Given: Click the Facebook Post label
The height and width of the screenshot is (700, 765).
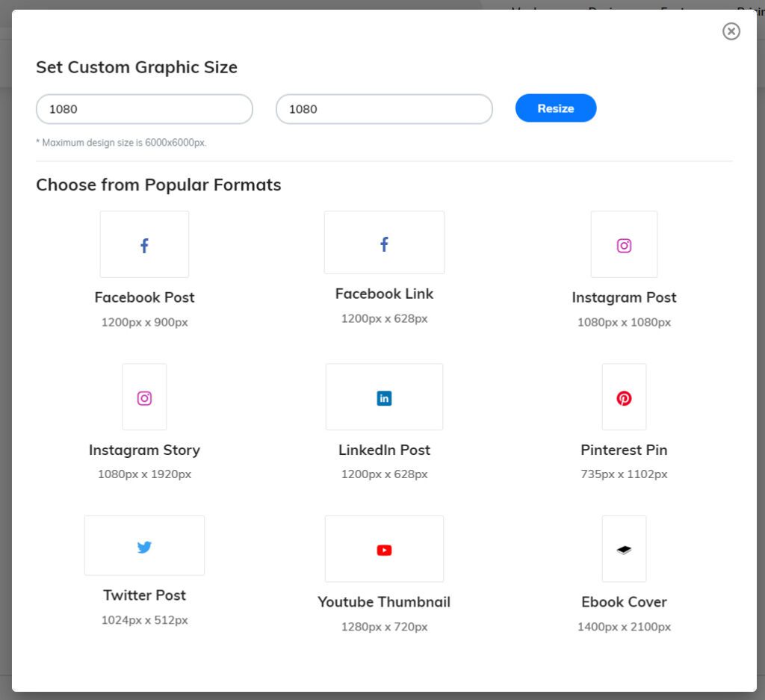Looking at the screenshot, I should coord(144,297).
